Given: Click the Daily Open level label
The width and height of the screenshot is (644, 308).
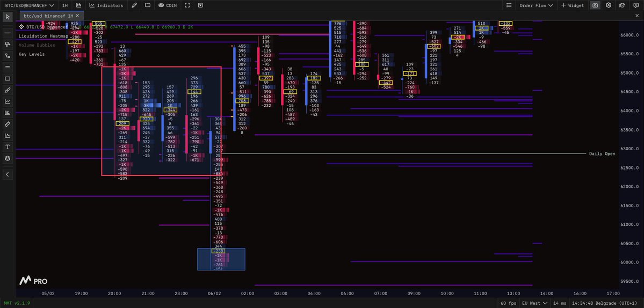Looking at the screenshot, I should tap(602, 154).
